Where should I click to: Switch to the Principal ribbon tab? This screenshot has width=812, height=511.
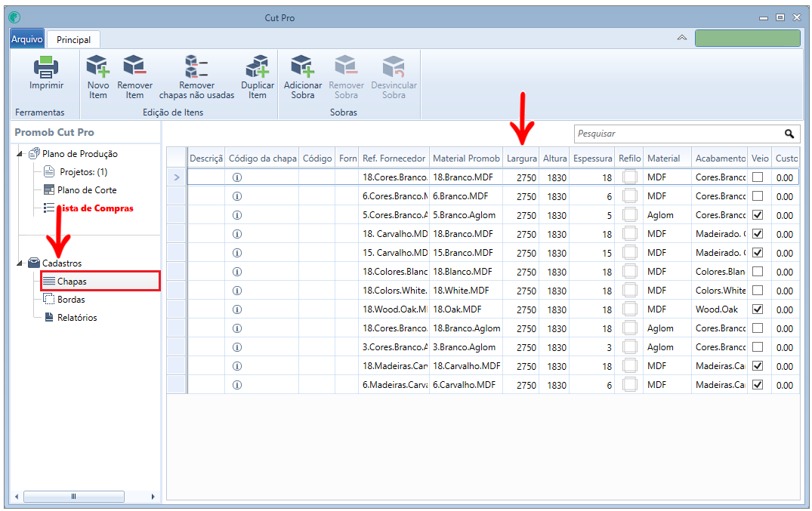click(x=73, y=40)
